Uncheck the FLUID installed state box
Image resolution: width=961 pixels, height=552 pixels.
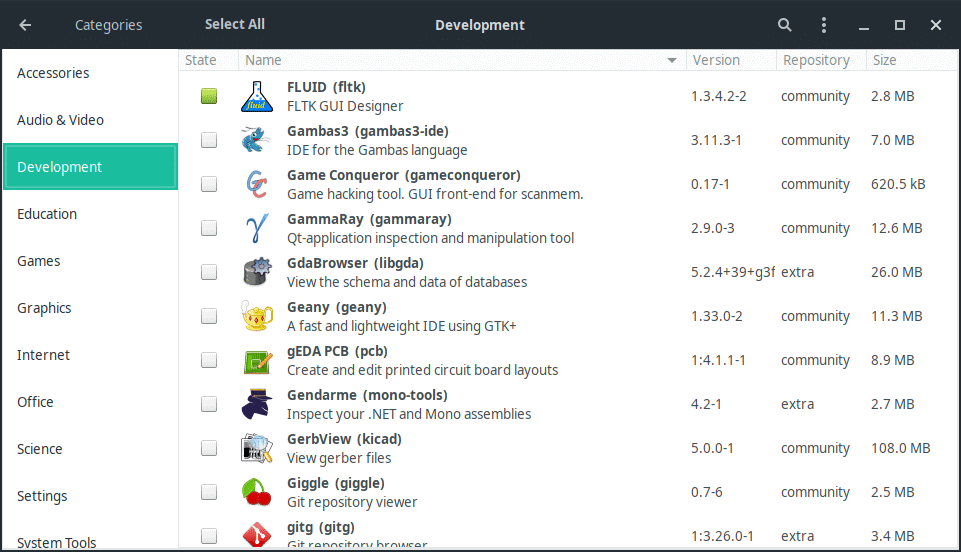[209, 96]
